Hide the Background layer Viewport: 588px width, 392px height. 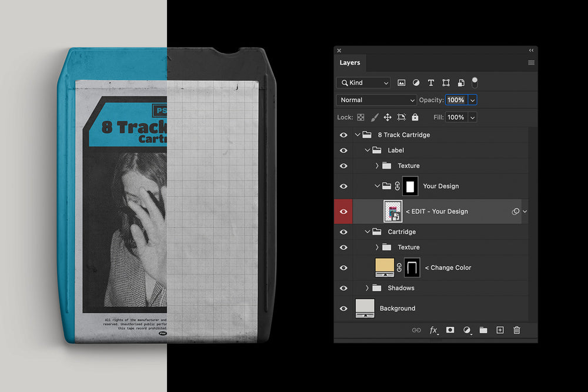point(343,309)
